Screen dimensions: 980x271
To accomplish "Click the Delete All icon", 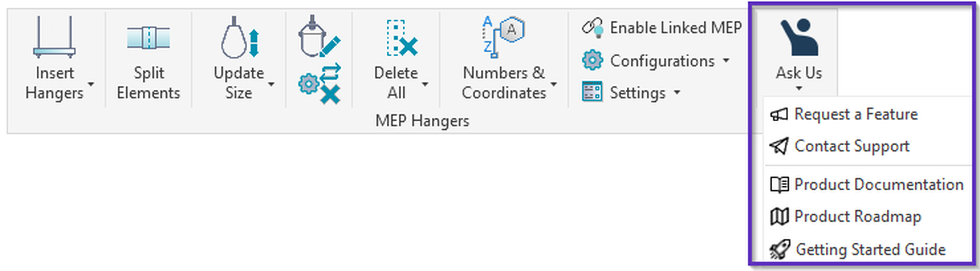I will [x=401, y=38].
